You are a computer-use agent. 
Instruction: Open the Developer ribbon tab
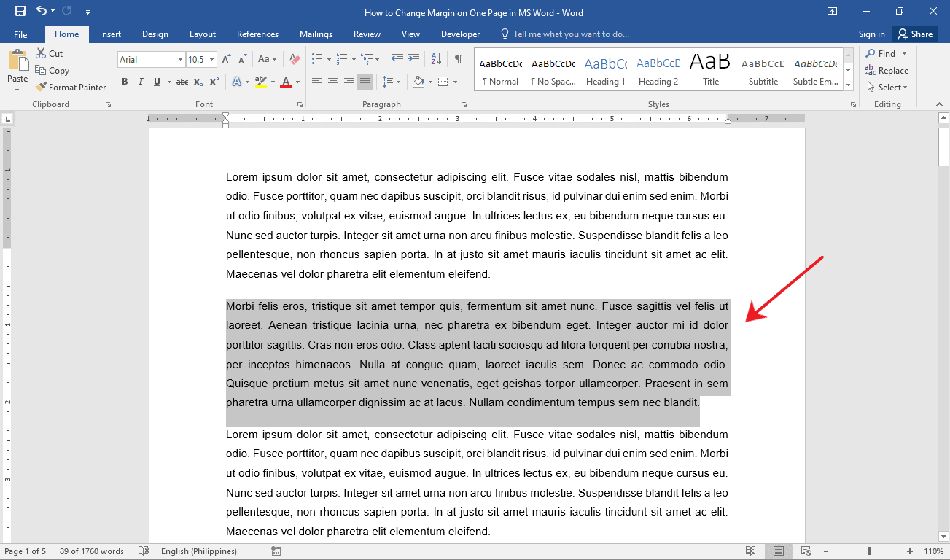tap(460, 34)
